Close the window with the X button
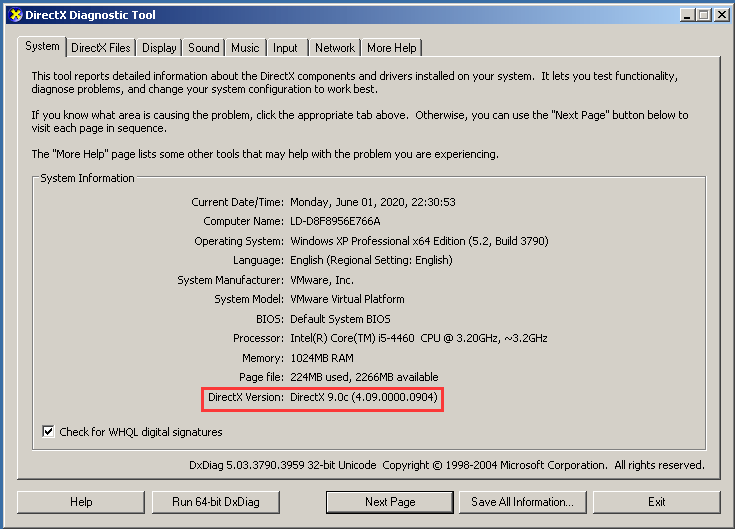This screenshot has height=529, width=735. point(721,15)
